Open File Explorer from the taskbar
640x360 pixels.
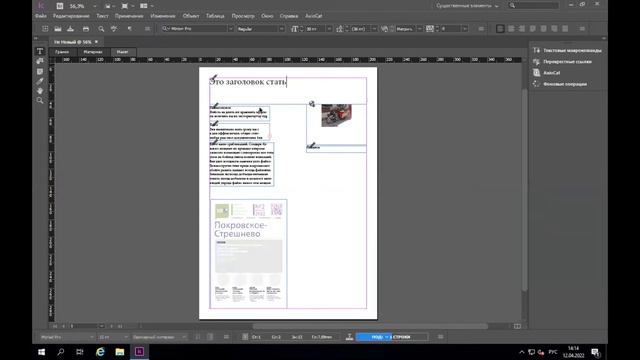pos(120,352)
